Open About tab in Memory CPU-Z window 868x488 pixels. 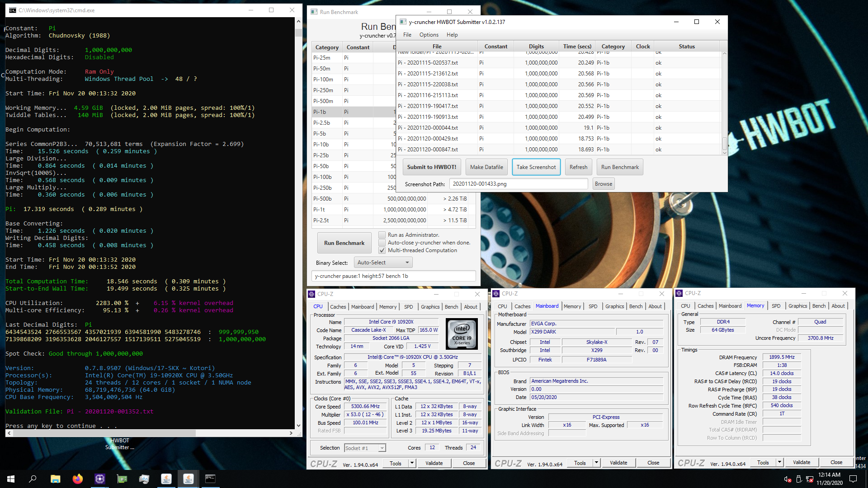pyautogui.click(x=838, y=305)
